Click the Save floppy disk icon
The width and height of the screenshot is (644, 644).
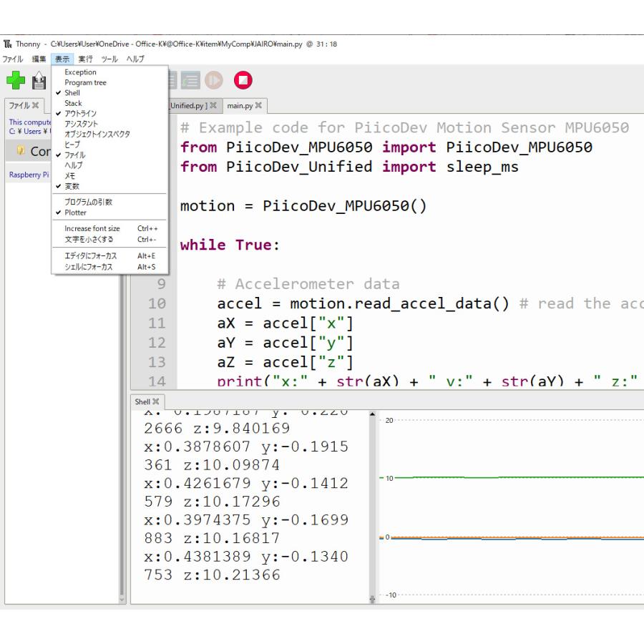[x=39, y=81]
